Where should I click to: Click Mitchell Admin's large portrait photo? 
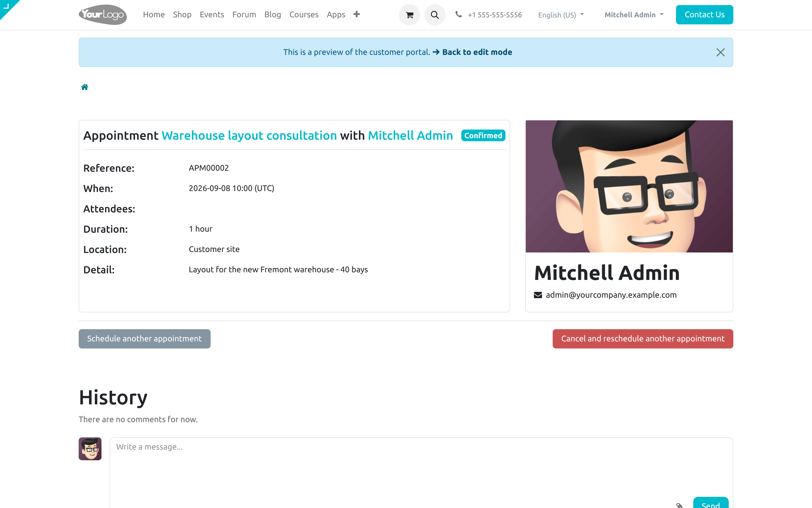[x=629, y=186]
